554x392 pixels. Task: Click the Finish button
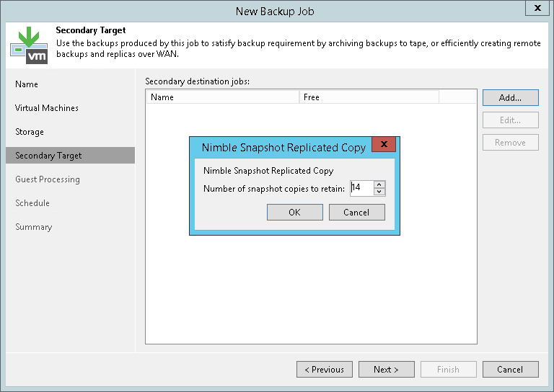click(x=449, y=370)
